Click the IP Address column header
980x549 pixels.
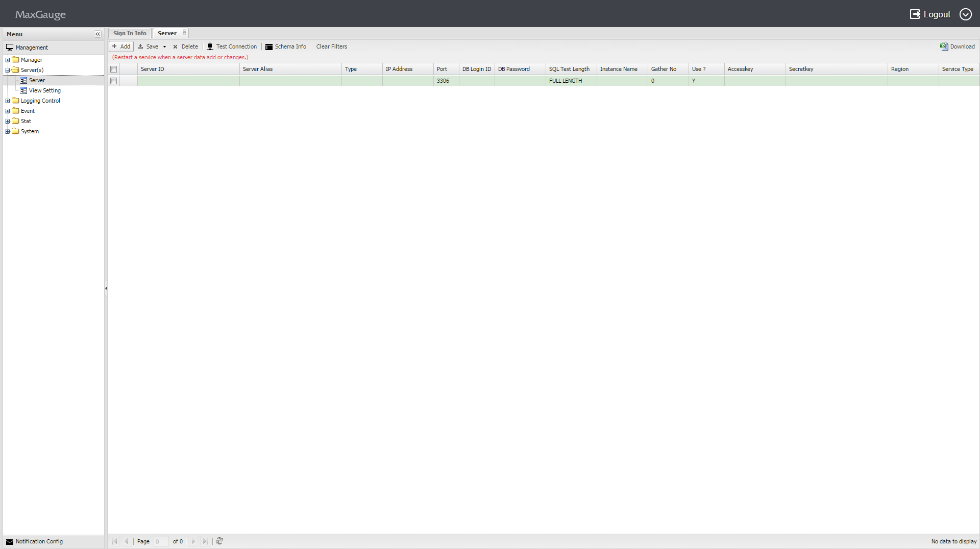(x=408, y=69)
